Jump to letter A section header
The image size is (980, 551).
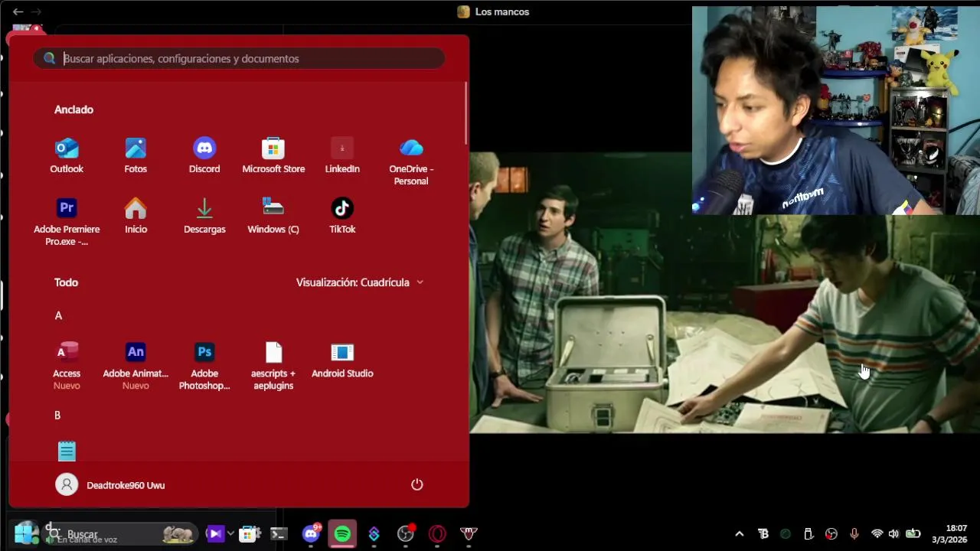58,315
